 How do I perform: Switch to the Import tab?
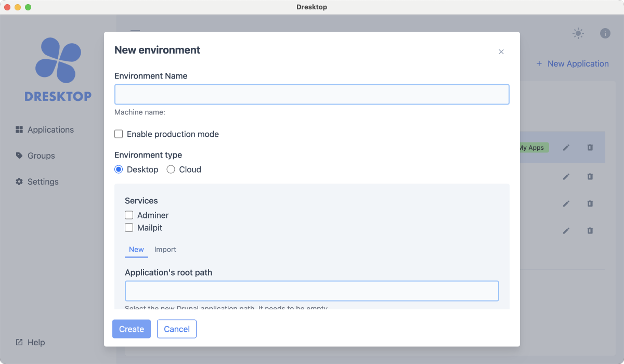coord(165,250)
